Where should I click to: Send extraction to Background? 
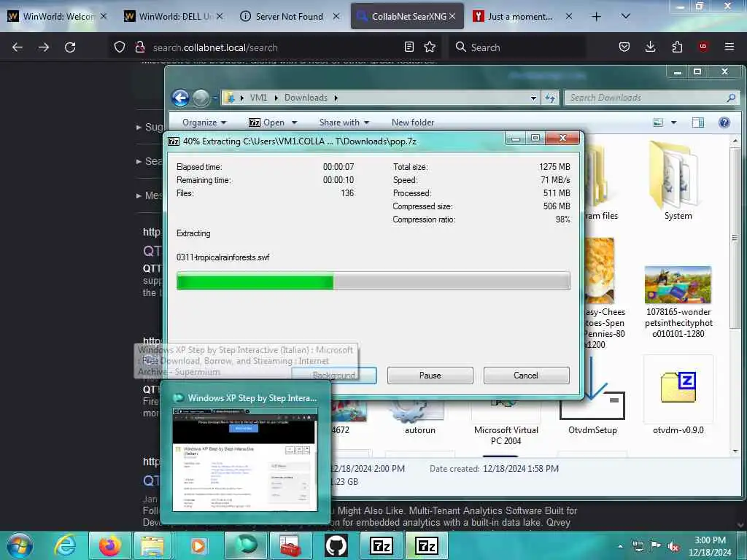click(334, 376)
